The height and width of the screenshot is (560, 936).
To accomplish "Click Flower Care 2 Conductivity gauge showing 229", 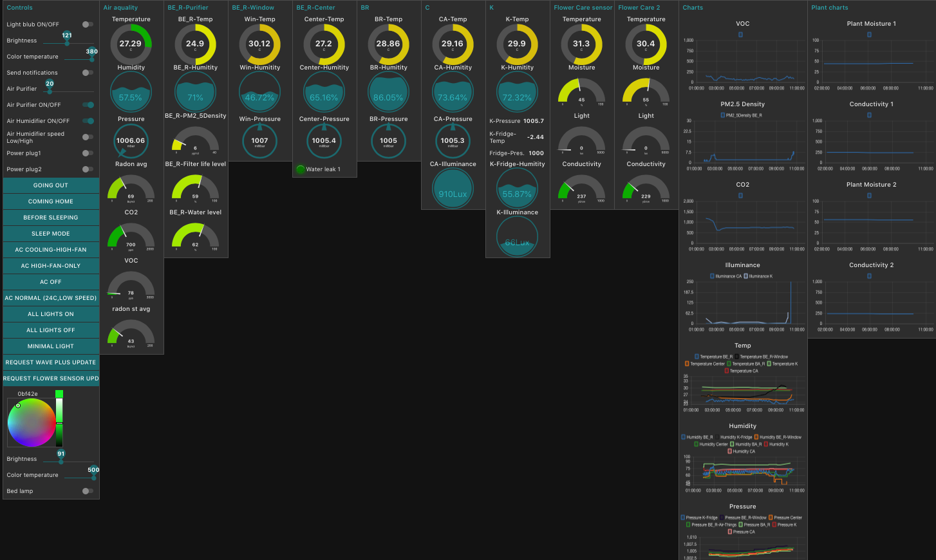I will coord(646,188).
